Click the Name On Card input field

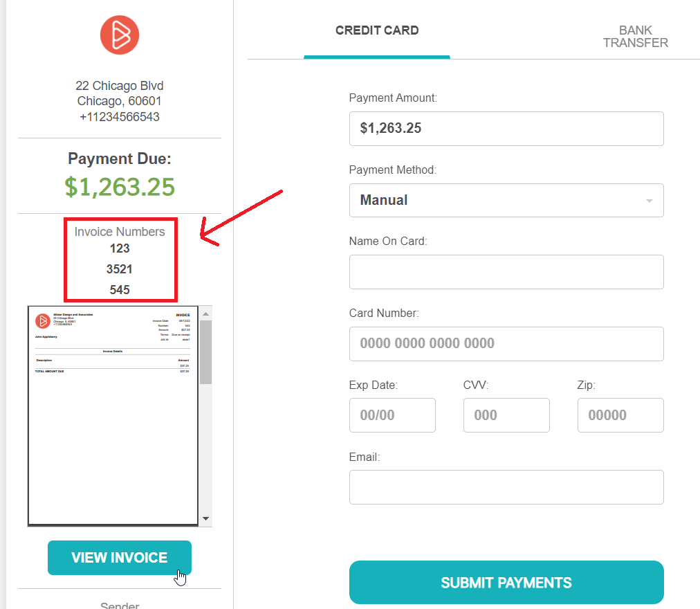pos(506,271)
